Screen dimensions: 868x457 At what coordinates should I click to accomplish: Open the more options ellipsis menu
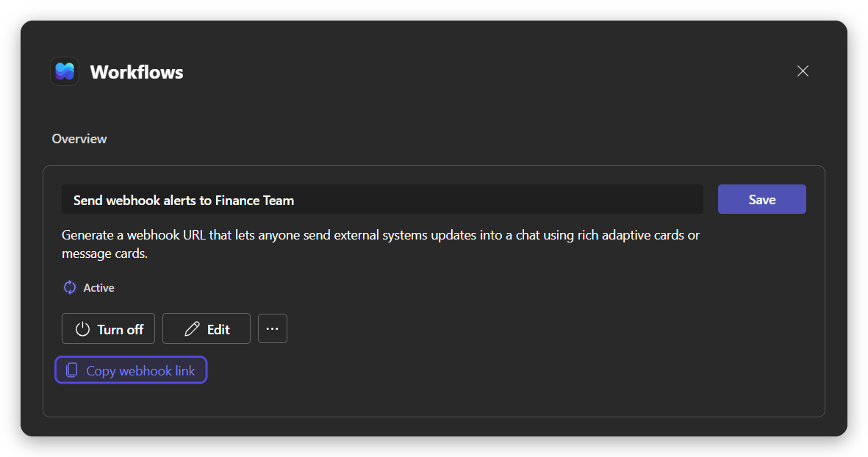pos(273,328)
